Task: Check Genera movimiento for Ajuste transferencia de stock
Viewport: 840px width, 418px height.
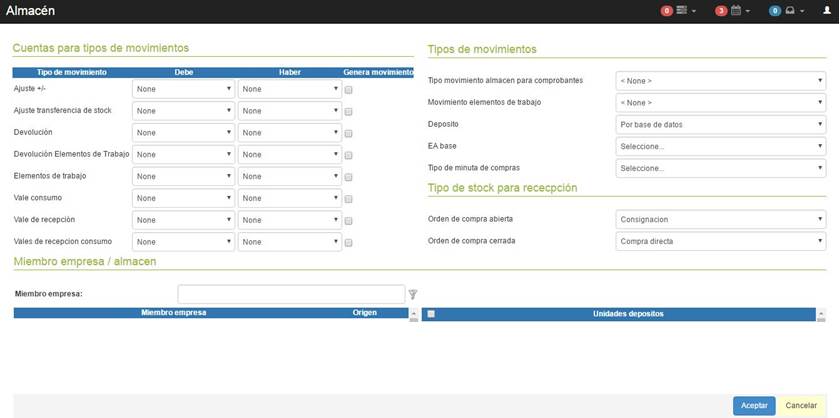Action: click(x=348, y=112)
